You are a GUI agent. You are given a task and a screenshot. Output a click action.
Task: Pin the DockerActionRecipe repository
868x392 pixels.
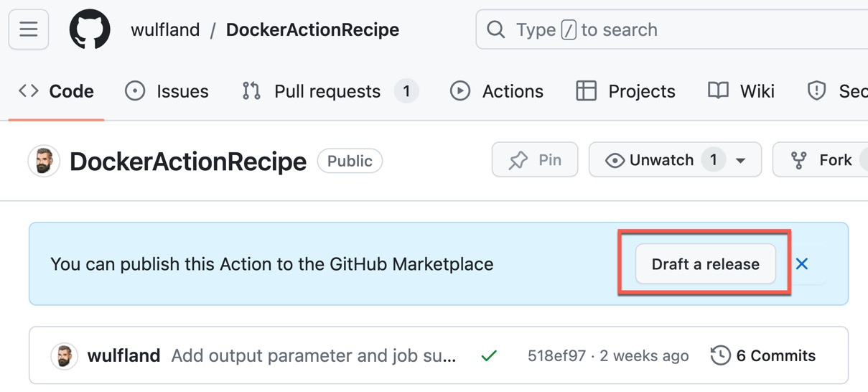(535, 160)
